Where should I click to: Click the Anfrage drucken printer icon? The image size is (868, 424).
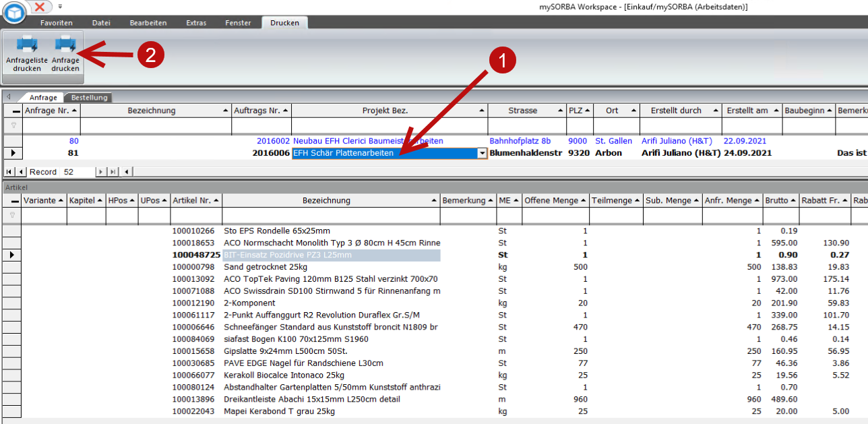click(65, 44)
